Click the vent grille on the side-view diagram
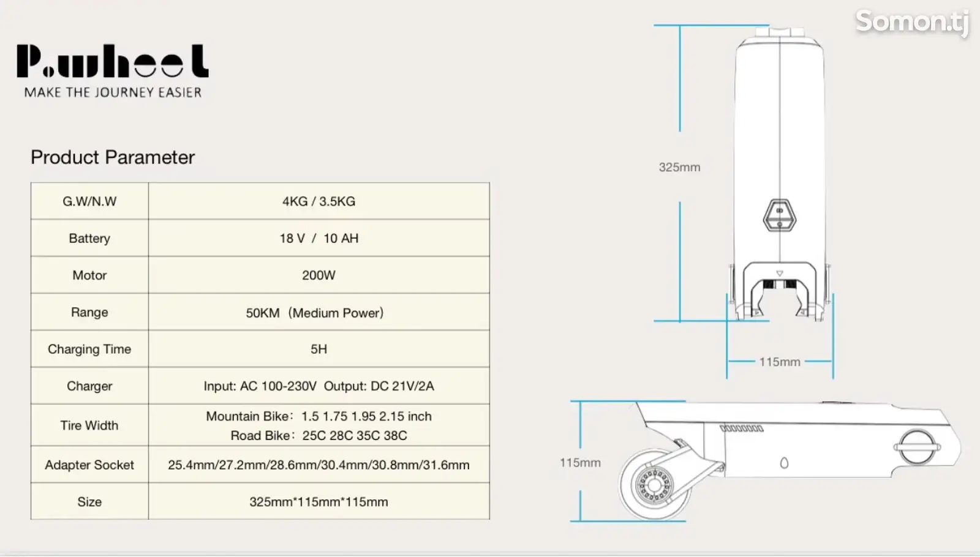The height and width of the screenshot is (557, 980). (x=741, y=428)
